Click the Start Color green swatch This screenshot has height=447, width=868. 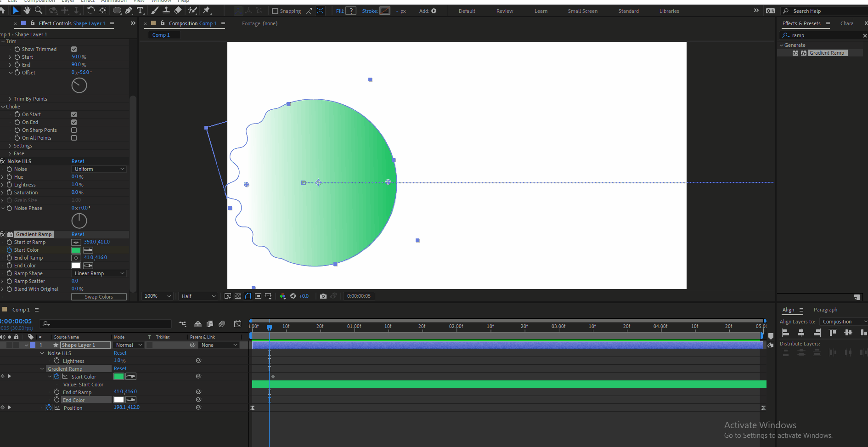coord(76,249)
